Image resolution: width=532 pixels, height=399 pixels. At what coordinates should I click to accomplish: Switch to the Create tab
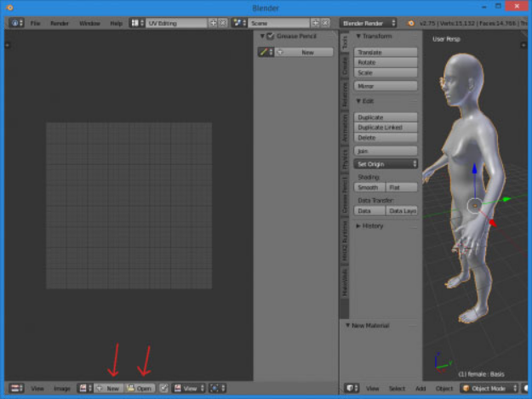click(x=345, y=66)
